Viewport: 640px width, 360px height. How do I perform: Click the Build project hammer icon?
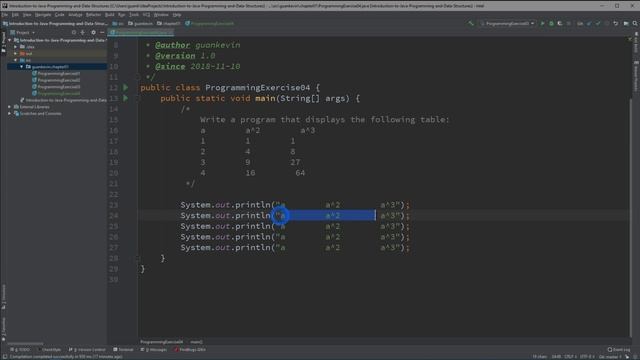471,24
